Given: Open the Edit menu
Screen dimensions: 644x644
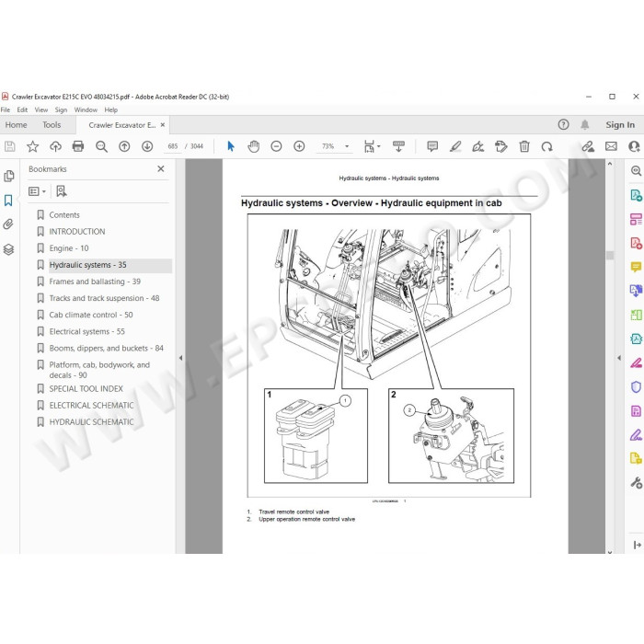Looking at the screenshot, I should (22, 109).
